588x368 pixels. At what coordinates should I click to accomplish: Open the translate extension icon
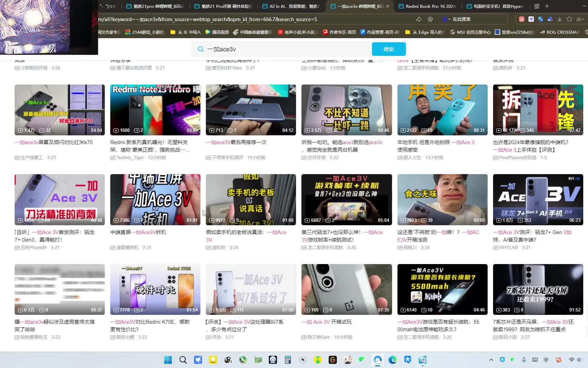540,19
